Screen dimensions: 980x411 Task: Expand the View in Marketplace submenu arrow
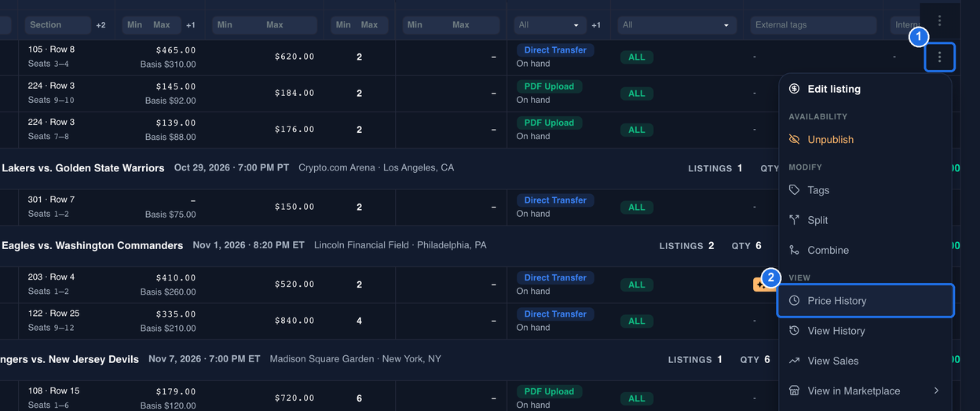pyautogui.click(x=936, y=391)
